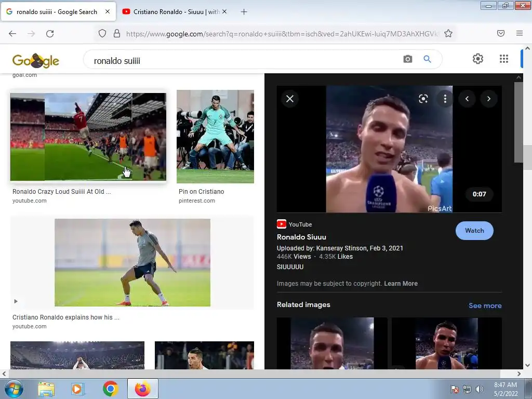This screenshot has height=399, width=532.
Task: Go back with the browser back arrow
Action: [x=12, y=33]
